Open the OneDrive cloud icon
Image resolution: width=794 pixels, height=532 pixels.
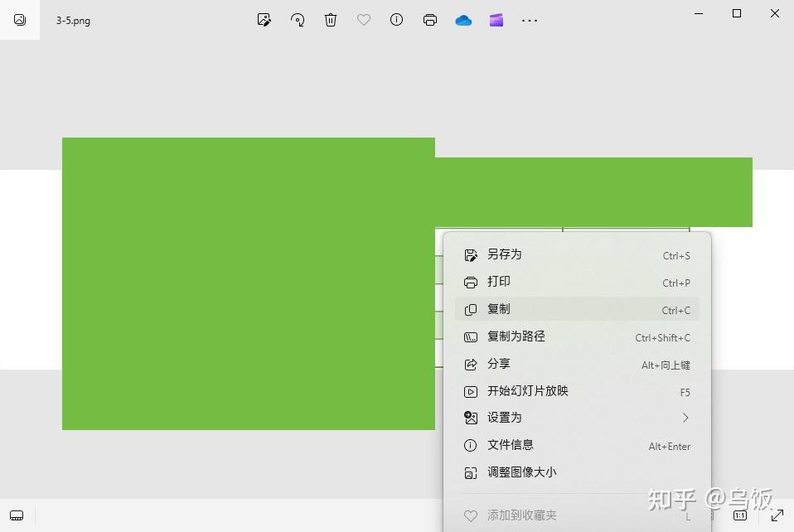463,20
